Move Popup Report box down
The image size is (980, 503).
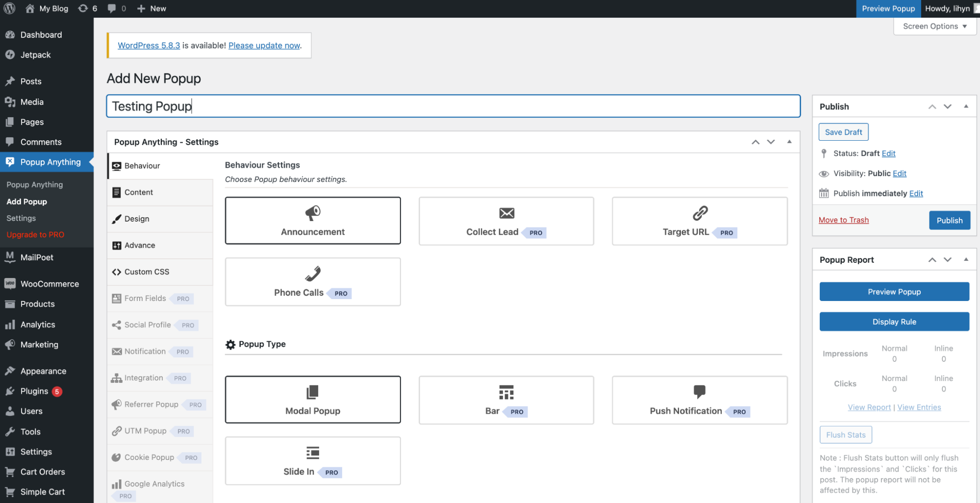pos(948,260)
